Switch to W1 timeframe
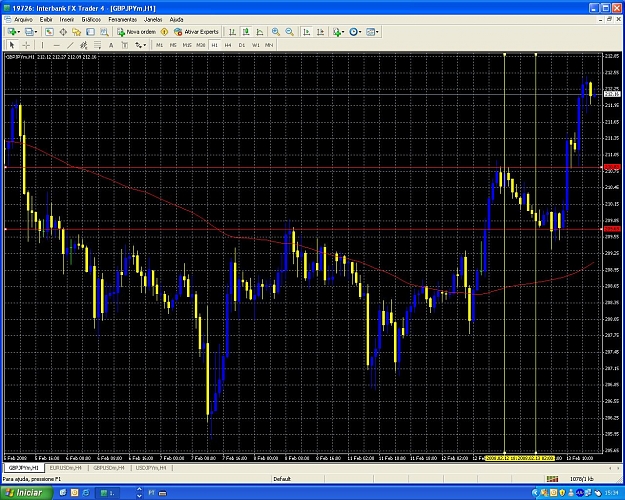 (256, 45)
